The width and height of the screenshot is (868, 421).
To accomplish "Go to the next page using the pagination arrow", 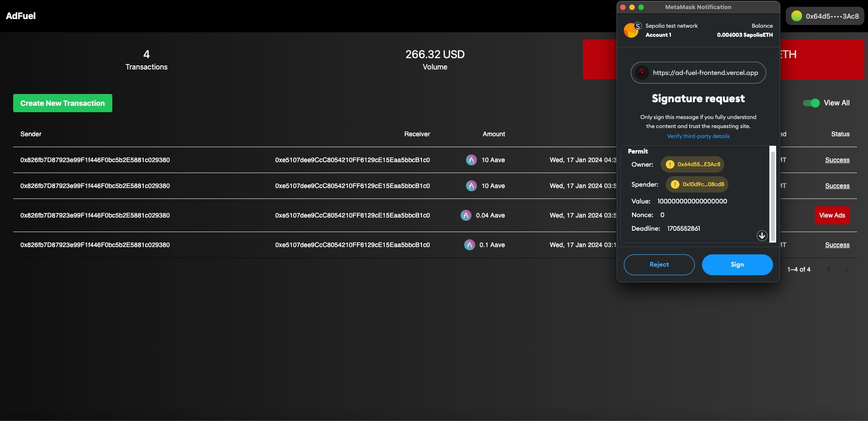I will pyautogui.click(x=847, y=269).
